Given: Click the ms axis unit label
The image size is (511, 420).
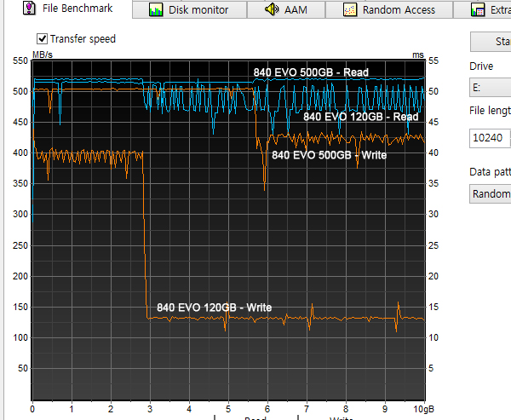Looking at the screenshot, I should click(417, 55).
